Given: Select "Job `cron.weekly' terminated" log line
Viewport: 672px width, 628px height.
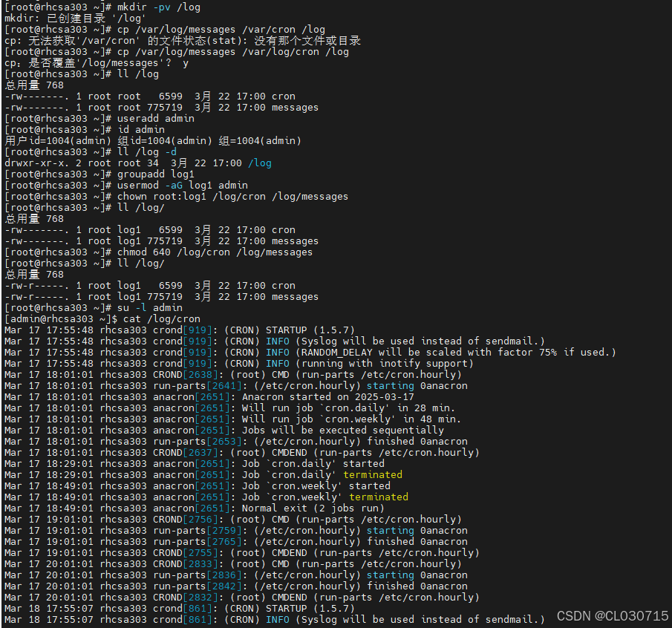Looking at the screenshot, I should tap(206, 497).
